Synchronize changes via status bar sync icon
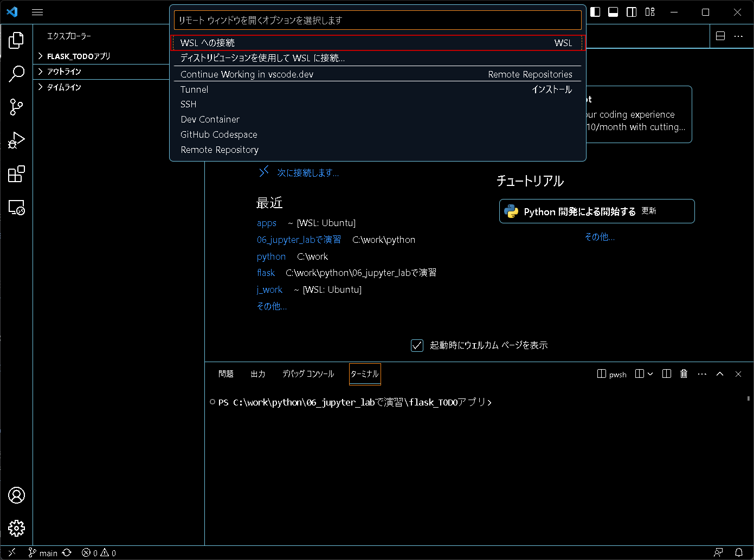Screen dimensions: 754x560 (x=67, y=553)
